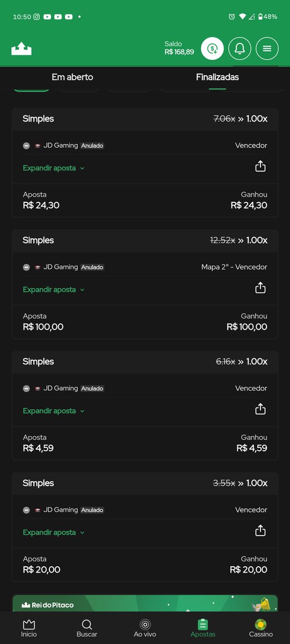Open Ao vivo live section
The width and height of the screenshot is (290, 644).
(x=145, y=628)
